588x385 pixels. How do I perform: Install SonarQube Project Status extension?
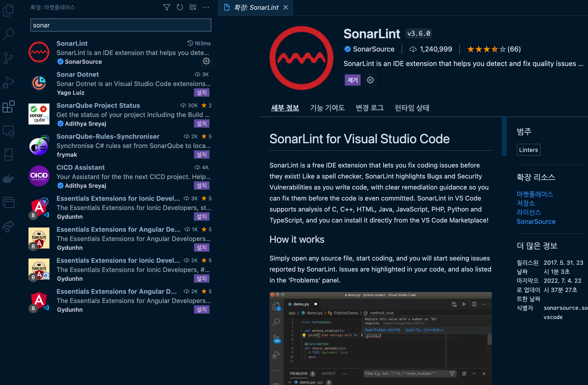pyautogui.click(x=202, y=124)
